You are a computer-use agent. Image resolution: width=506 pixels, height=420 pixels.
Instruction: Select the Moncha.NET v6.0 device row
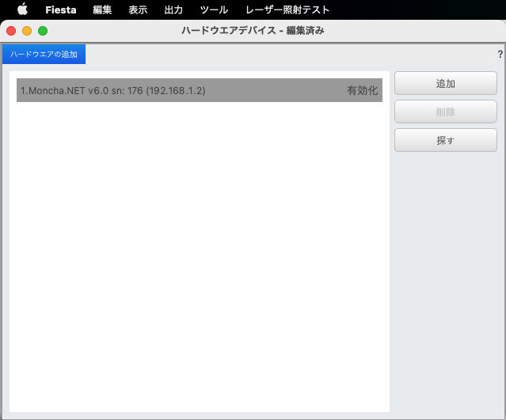[200, 90]
